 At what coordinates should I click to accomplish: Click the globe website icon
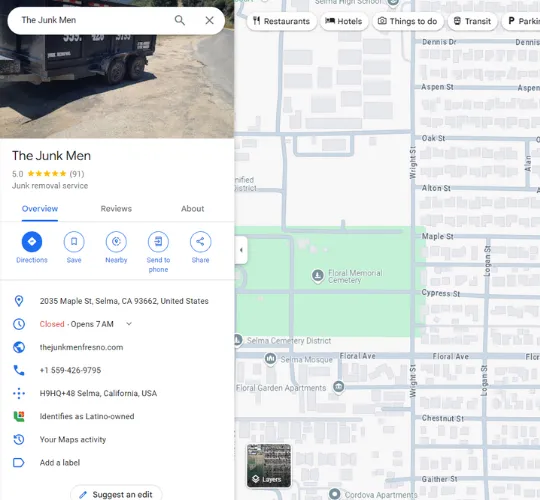(x=19, y=347)
